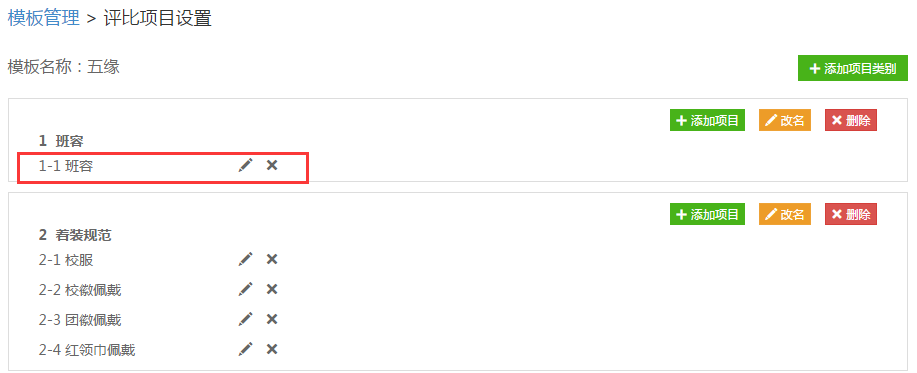This screenshot has height=373, width=917.
Task: Select the 2 着装规范 category heading
Action: (75, 235)
